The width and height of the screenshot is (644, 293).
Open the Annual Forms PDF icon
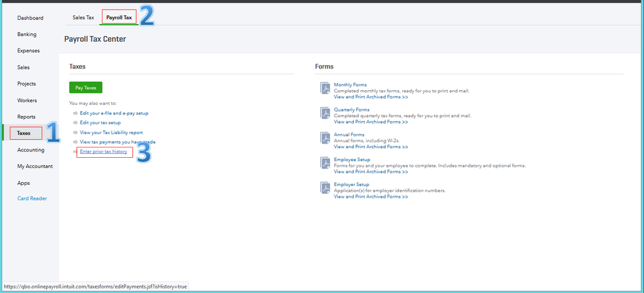tap(324, 138)
